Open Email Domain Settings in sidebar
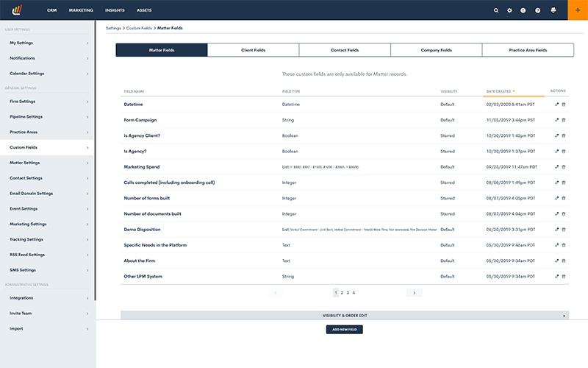 (47, 194)
